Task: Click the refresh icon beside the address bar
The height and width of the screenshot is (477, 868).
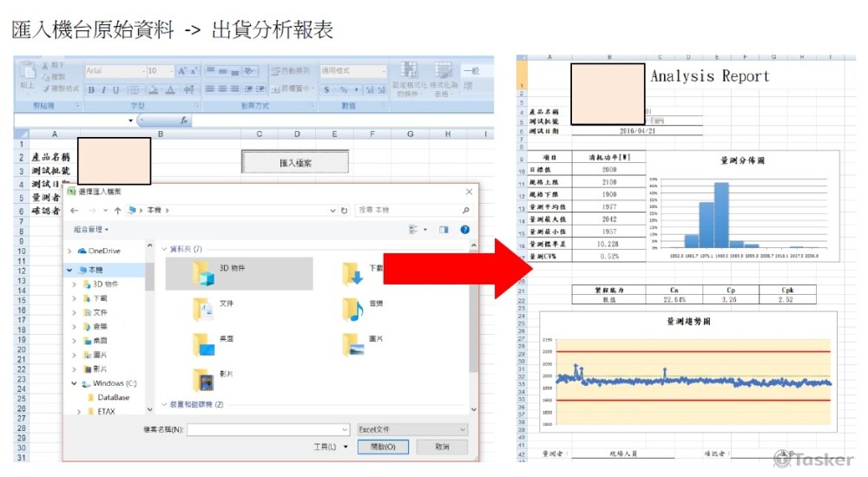Action: 344,210
